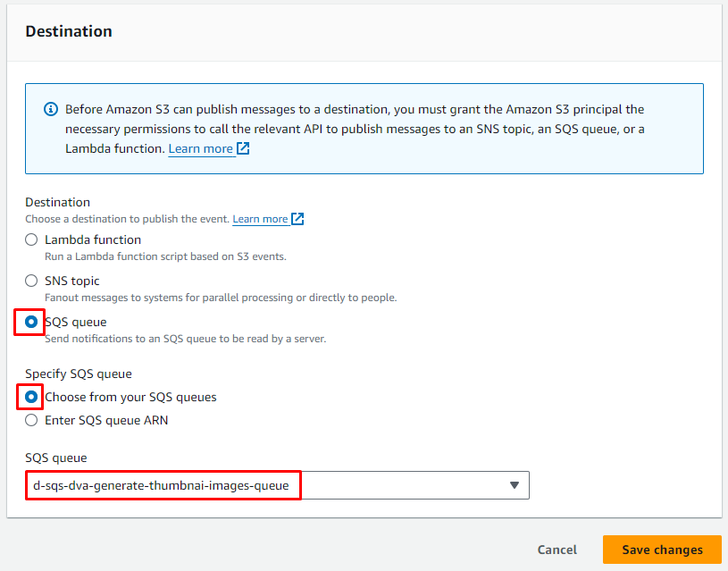Click the 'Fanout messages to systems' description
The image size is (728, 571).
coord(220,298)
